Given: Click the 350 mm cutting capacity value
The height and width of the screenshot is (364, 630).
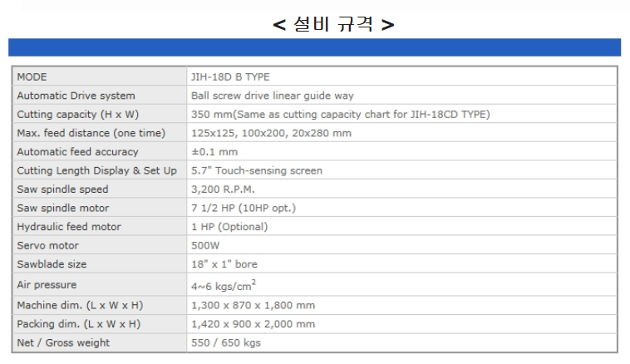Looking at the screenshot, I should point(340,115).
